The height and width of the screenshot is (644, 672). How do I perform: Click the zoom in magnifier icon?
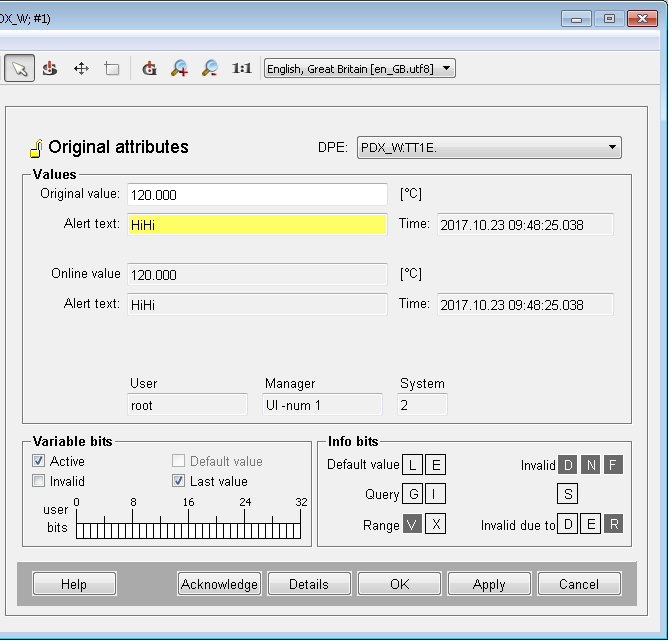point(179,68)
